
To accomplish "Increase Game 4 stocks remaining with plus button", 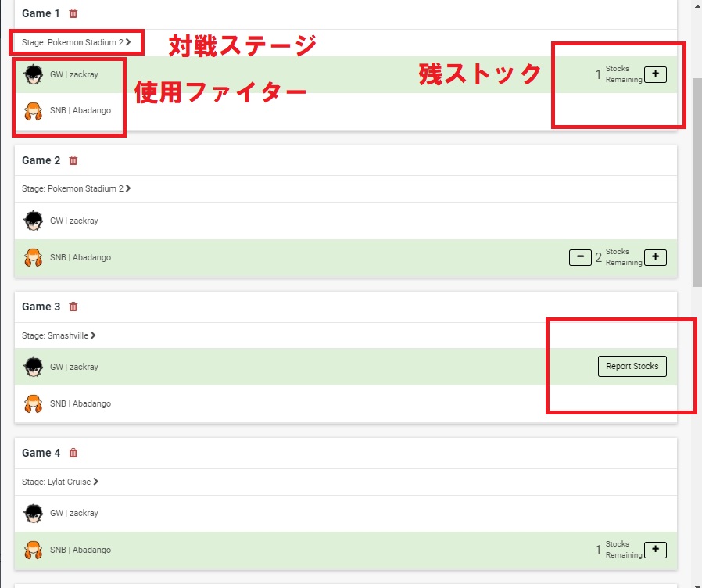I will point(655,550).
